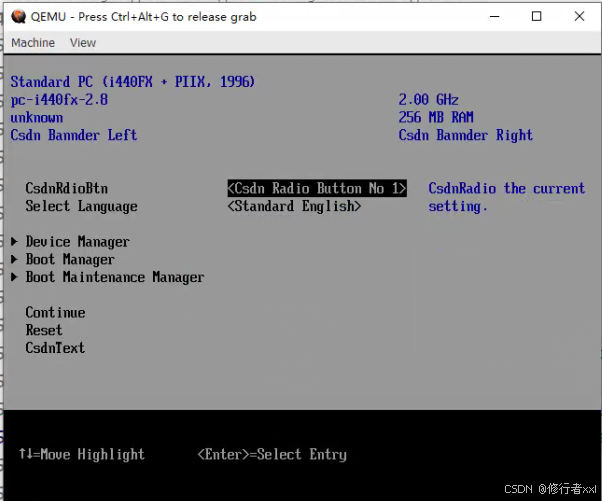The image size is (602, 501).
Task: Click the QEMU application icon
Action: [x=18, y=17]
